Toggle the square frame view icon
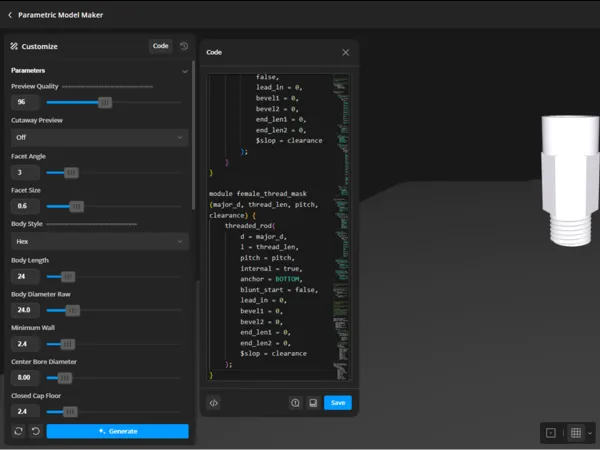Viewport: 600px width, 450px height. point(551,433)
